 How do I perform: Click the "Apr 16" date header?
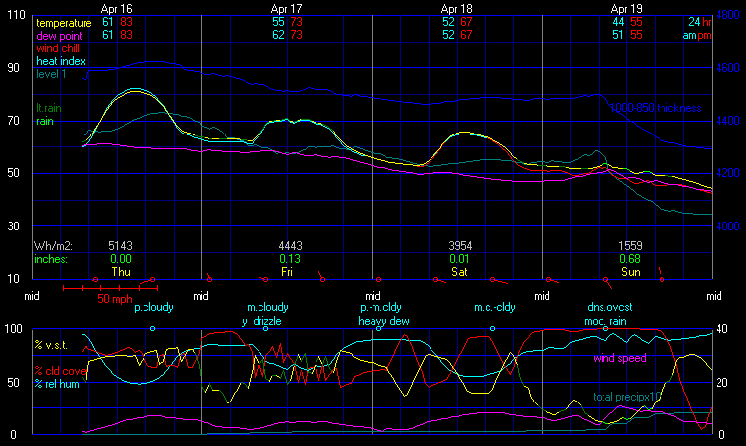coord(117,9)
